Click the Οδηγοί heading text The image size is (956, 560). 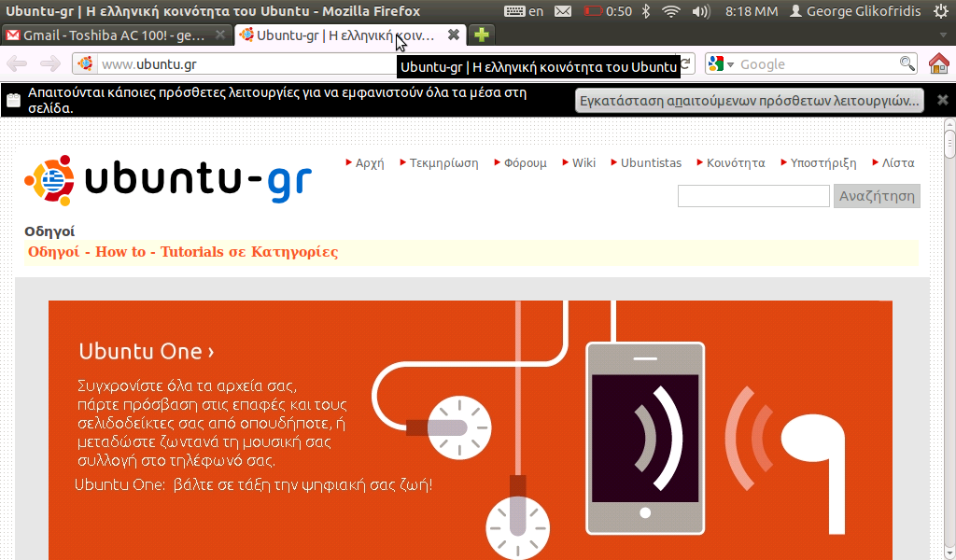(x=49, y=231)
